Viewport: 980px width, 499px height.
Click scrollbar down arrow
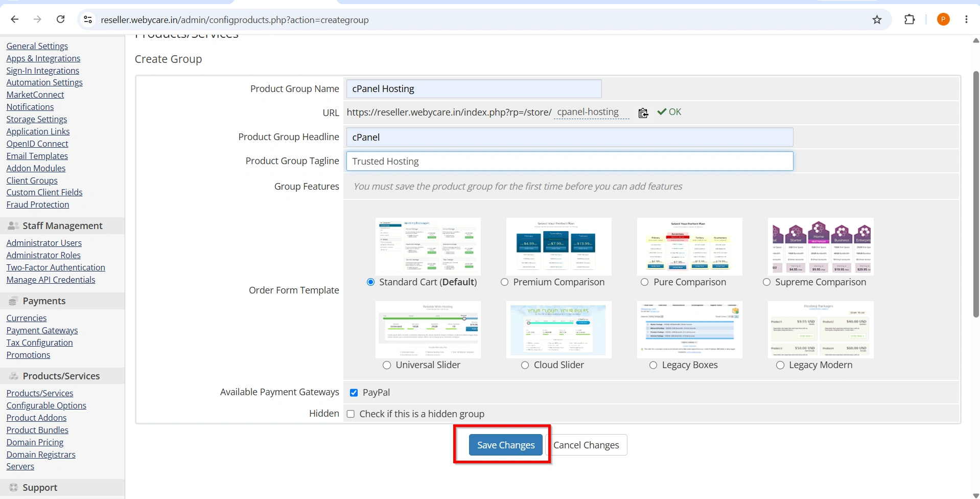tap(975, 495)
